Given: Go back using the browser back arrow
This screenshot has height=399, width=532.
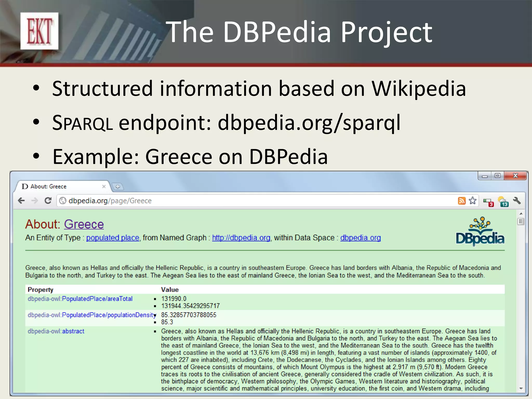Looking at the screenshot, I should point(21,201).
